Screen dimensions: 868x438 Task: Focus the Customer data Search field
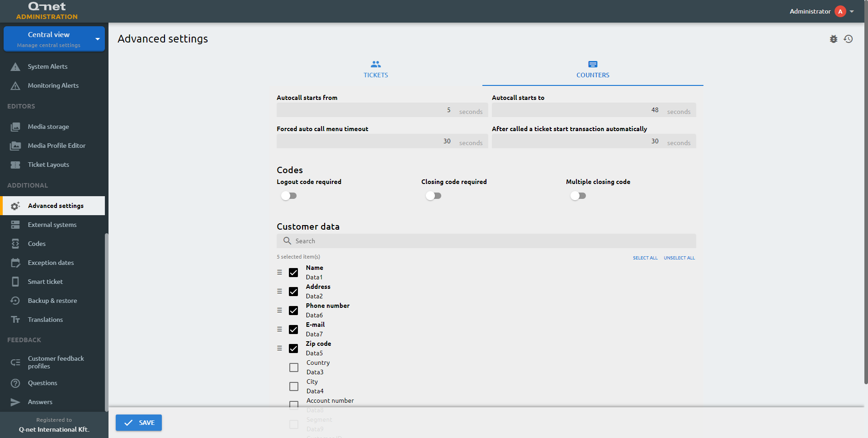coord(486,241)
